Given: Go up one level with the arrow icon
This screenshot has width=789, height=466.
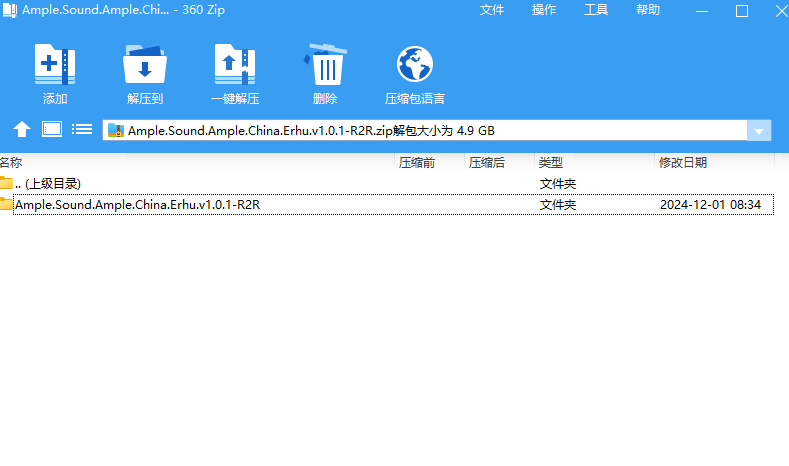Looking at the screenshot, I should point(22,129).
